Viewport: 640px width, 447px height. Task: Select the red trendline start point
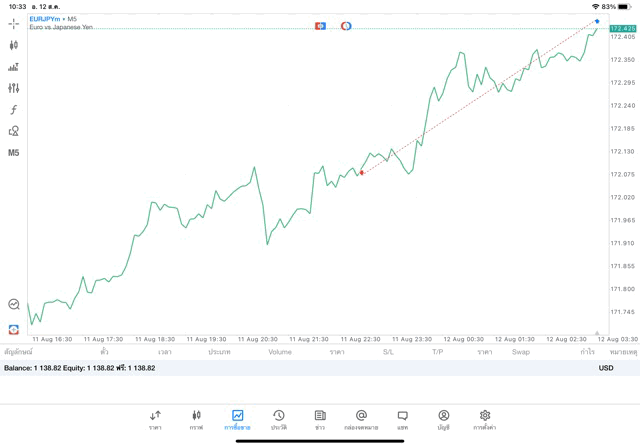(362, 173)
